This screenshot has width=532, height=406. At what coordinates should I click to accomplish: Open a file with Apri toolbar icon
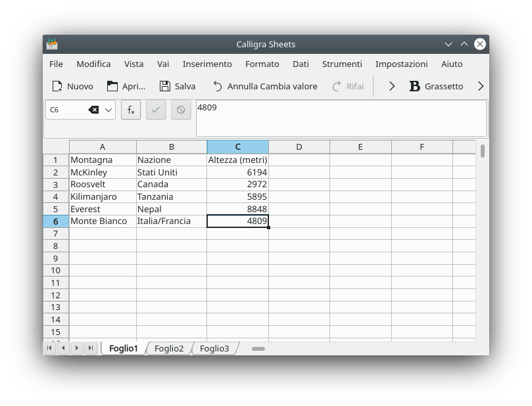[112, 86]
